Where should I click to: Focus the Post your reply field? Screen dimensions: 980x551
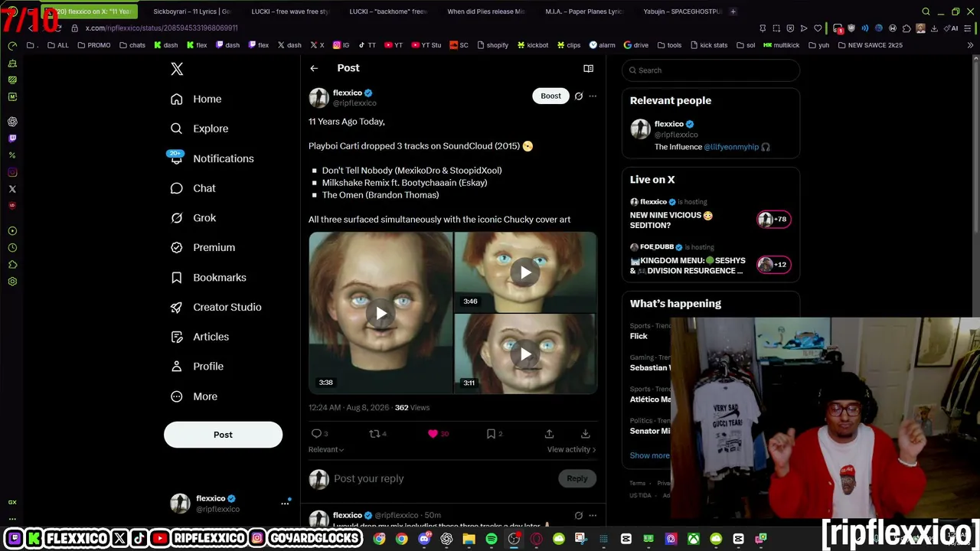(x=444, y=479)
